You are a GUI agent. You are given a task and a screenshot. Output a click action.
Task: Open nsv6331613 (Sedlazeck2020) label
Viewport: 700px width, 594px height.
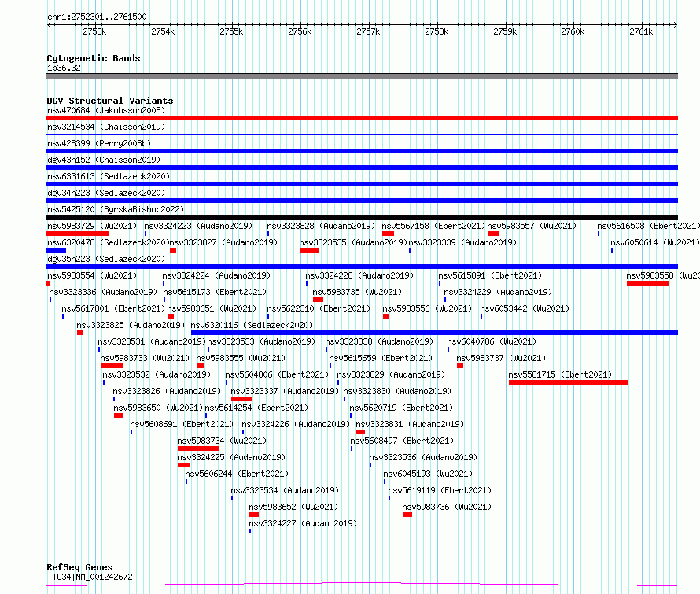109,176
